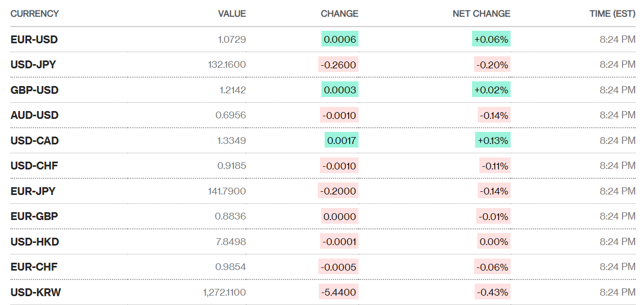Open the USD-KRW currency pair link
This screenshot has width=644, height=305.
[35, 292]
